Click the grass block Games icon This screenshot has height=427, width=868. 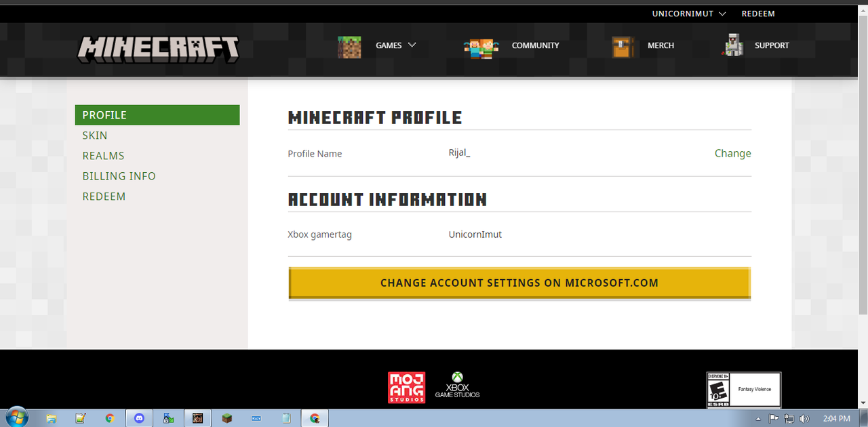click(x=349, y=47)
